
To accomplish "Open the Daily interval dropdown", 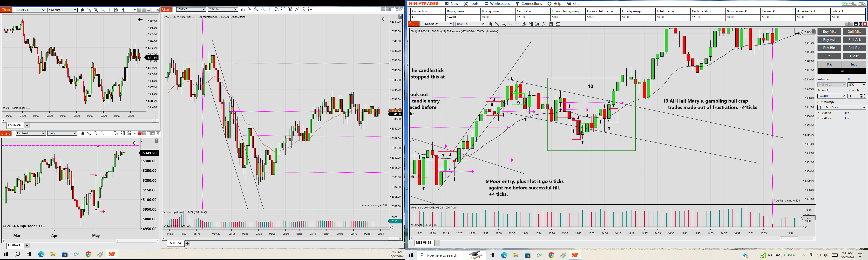I will (62, 134).
